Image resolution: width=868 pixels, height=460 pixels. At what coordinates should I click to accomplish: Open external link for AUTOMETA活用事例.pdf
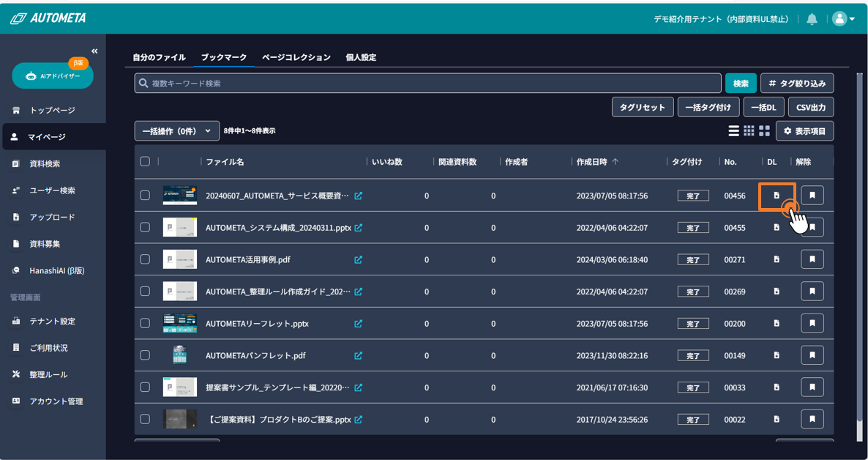358,259
